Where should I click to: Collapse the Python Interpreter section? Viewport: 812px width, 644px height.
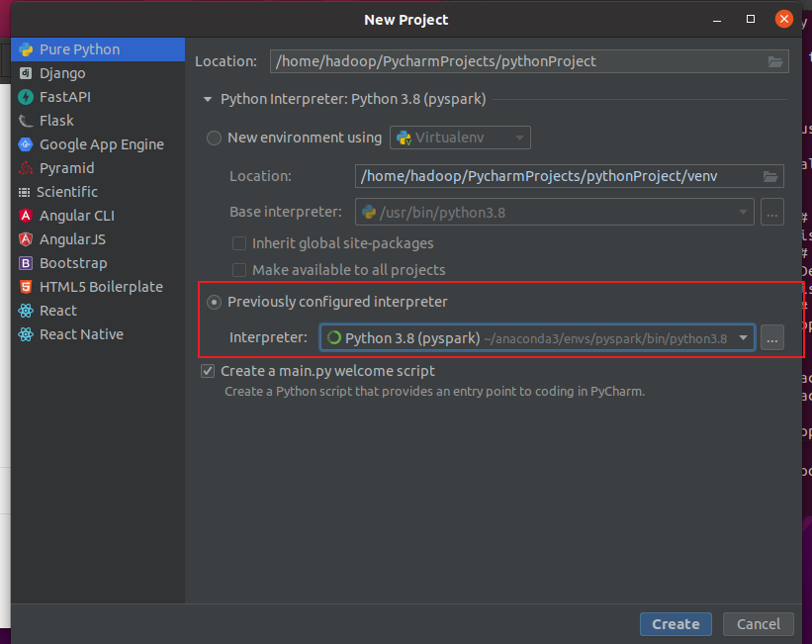(208, 99)
